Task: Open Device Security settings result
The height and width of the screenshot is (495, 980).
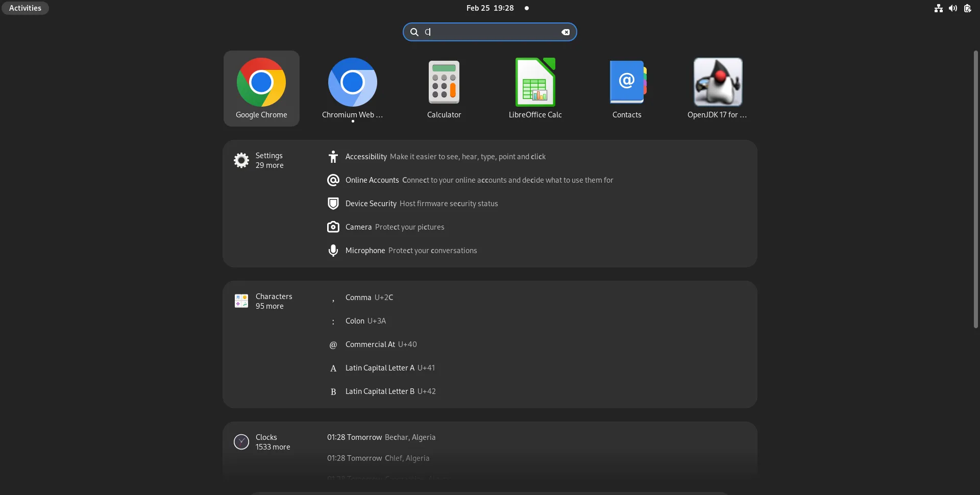Action: [x=538, y=204]
